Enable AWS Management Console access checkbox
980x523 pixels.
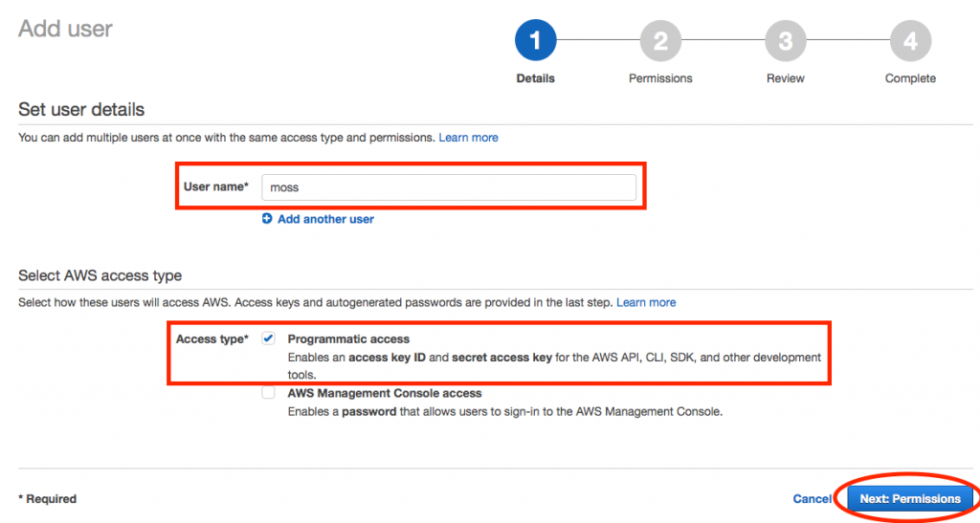point(268,393)
